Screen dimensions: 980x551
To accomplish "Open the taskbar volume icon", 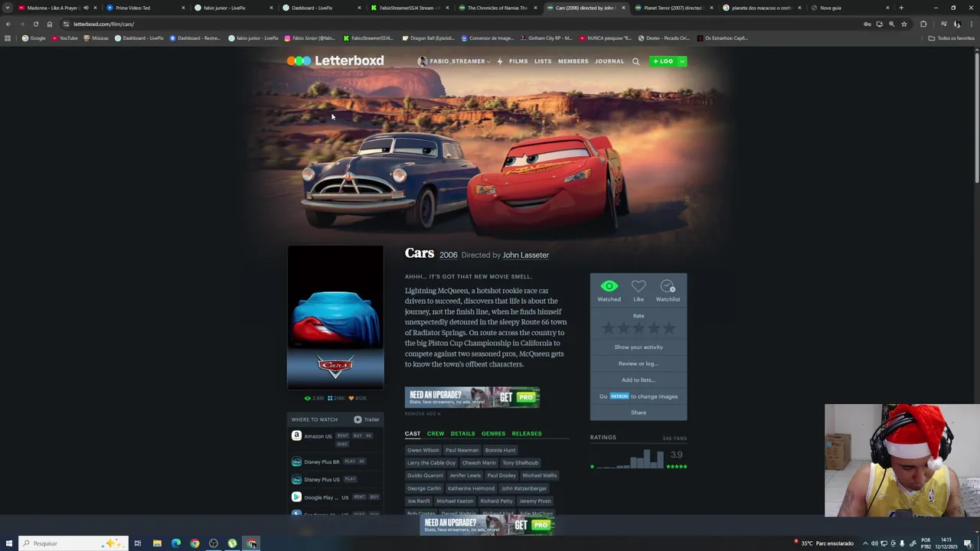I will point(875,543).
